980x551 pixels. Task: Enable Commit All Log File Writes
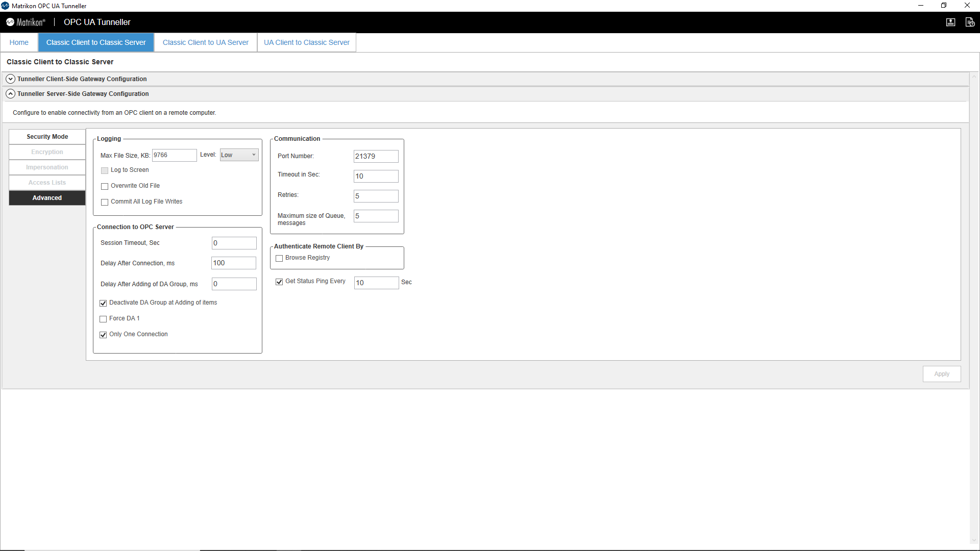(x=105, y=202)
